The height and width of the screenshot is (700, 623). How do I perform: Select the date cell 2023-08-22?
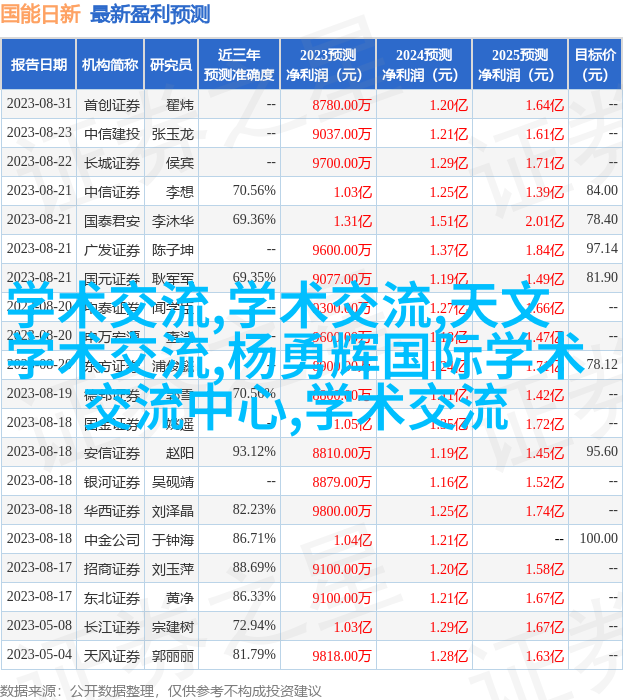tap(39, 162)
